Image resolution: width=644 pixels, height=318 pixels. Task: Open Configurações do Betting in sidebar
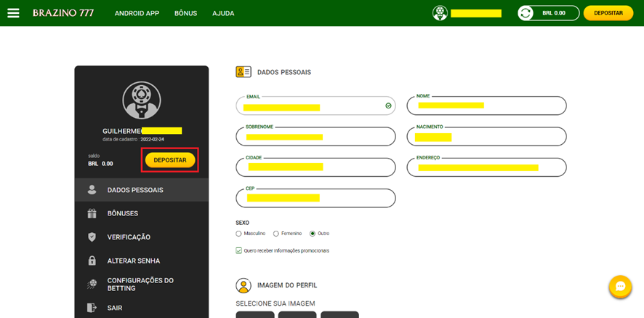(x=142, y=285)
